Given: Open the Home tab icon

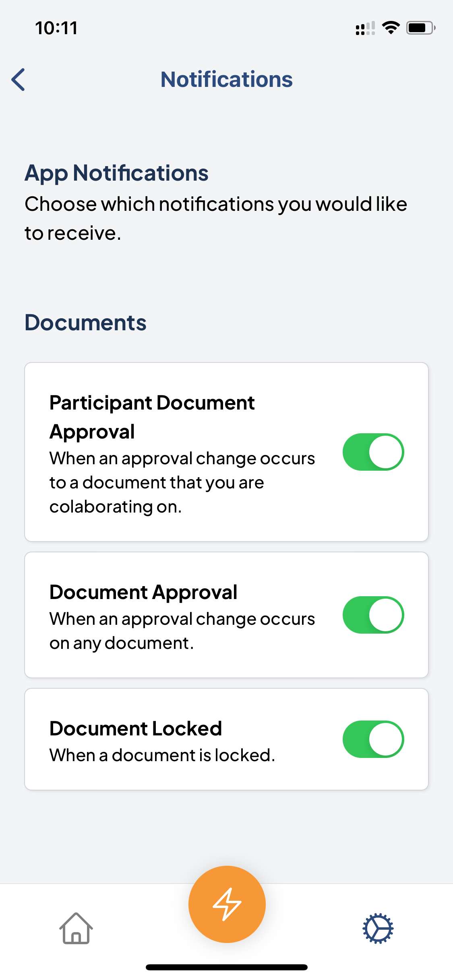Looking at the screenshot, I should tap(76, 928).
